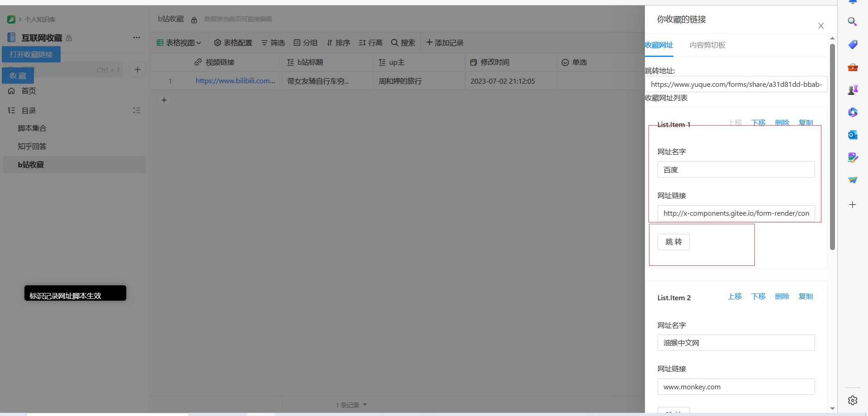Open the 知乎回答 directory item

click(x=32, y=147)
